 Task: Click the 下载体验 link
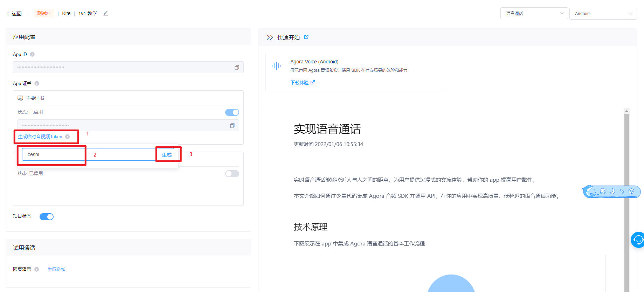point(299,83)
